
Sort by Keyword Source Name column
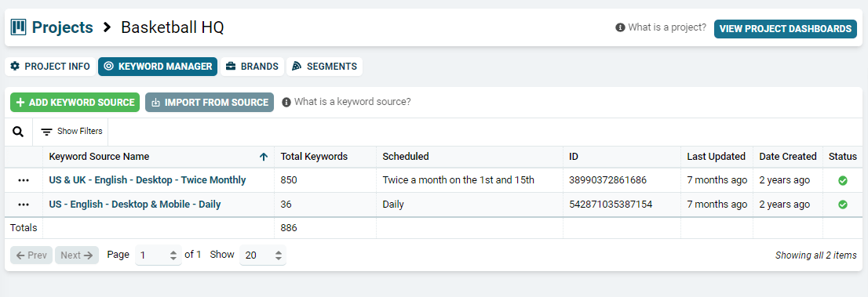coord(99,157)
